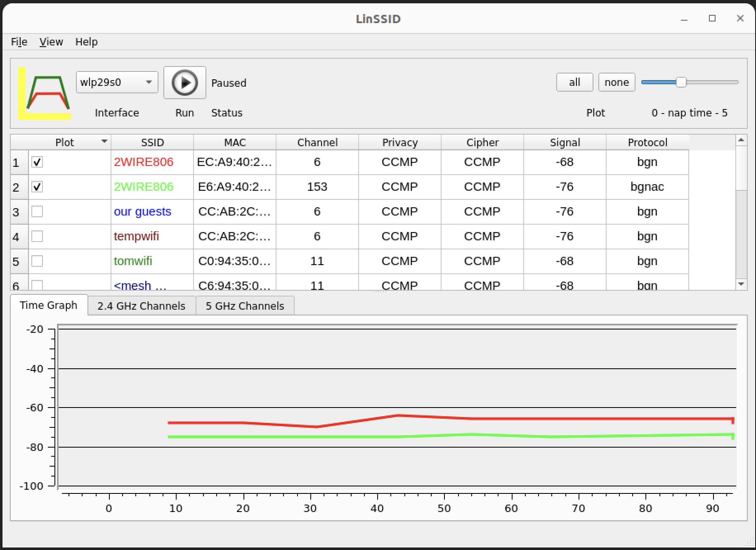This screenshot has width=756, height=550.
Task: Switch to 2.4 GHz Channels tab
Action: click(x=142, y=306)
